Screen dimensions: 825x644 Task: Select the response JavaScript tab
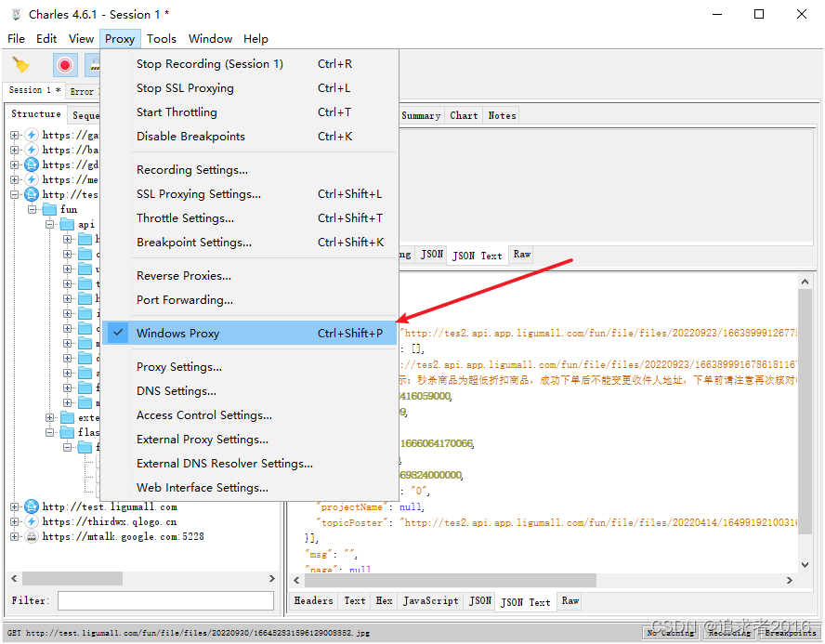[x=430, y=601]
